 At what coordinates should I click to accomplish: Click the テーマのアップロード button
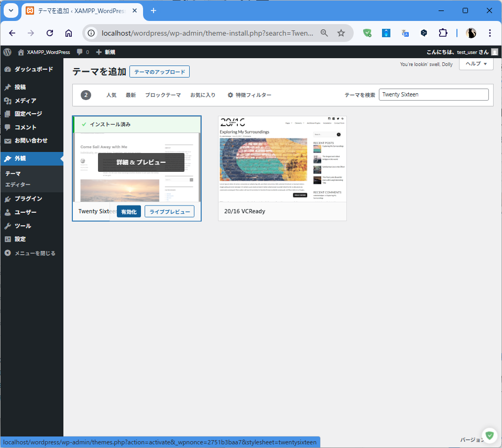click(159, 72)
